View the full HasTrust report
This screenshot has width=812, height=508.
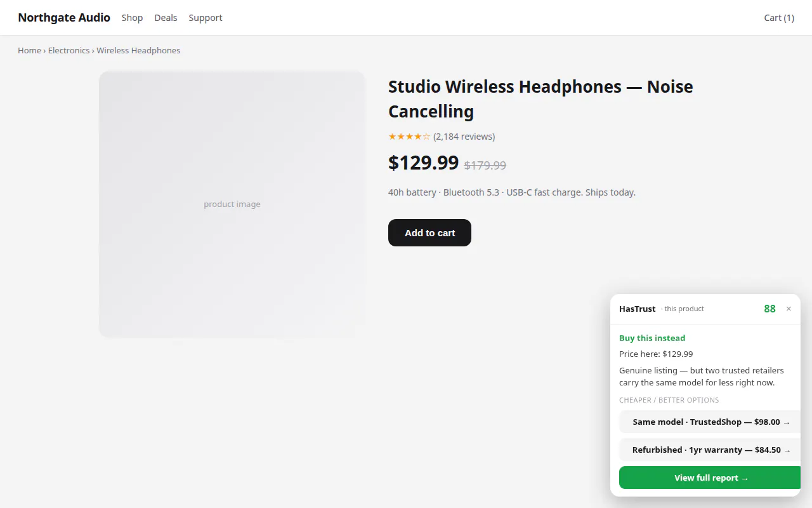[710, 478]
